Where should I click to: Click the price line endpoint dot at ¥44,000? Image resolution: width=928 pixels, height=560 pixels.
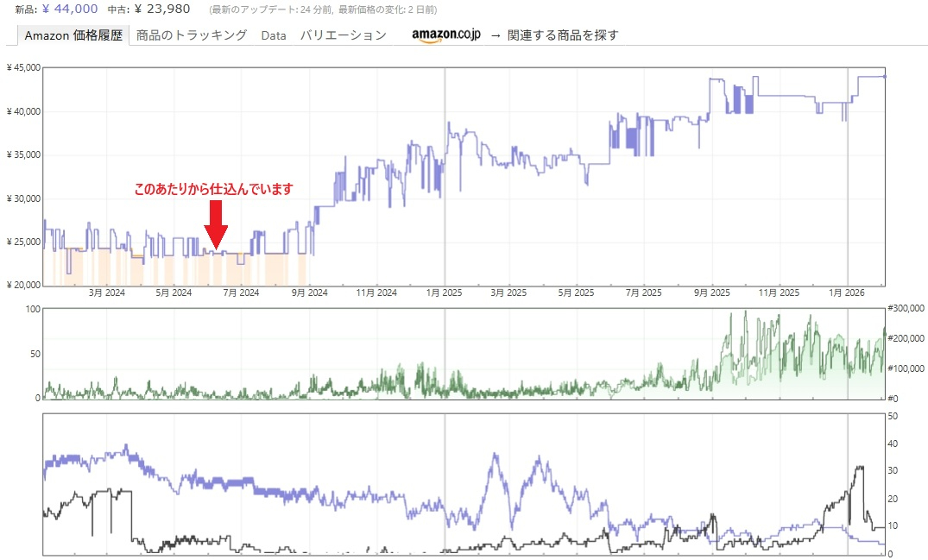click(x=885, y=77)
